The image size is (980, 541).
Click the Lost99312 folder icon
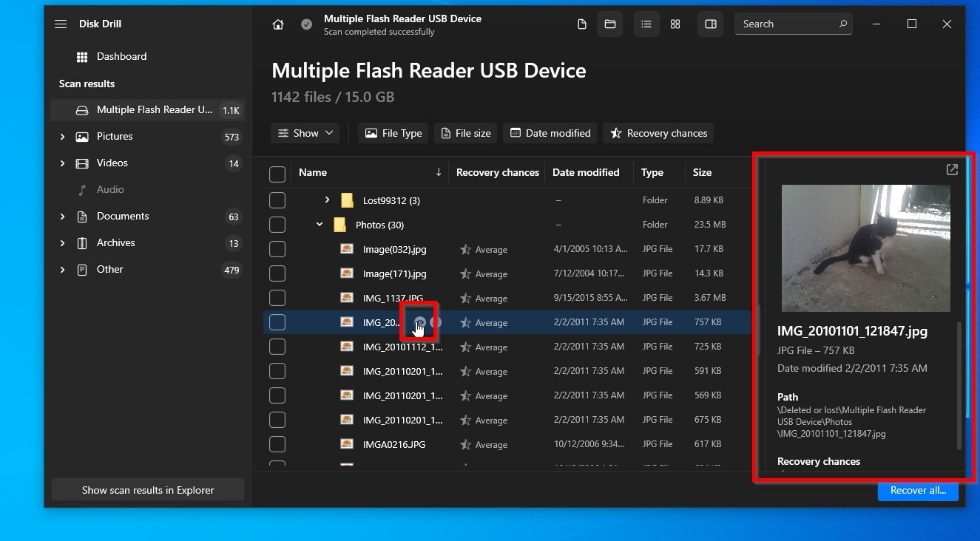coord(347,200)
